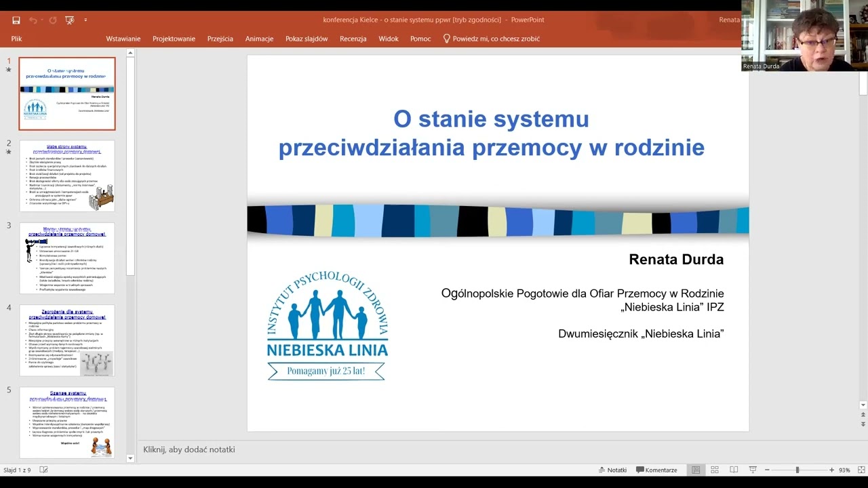Click the spell check icon in status bar
The width and height of the screenshot is (868, 488).
[43, 470]
